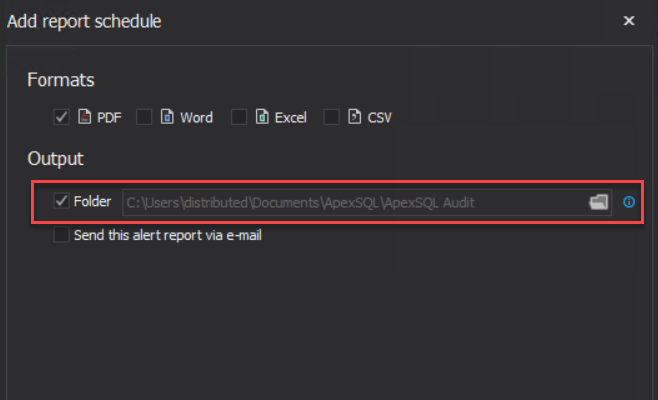
Task: Check the CSV format checkbox
Action: (x=331, y=117)
